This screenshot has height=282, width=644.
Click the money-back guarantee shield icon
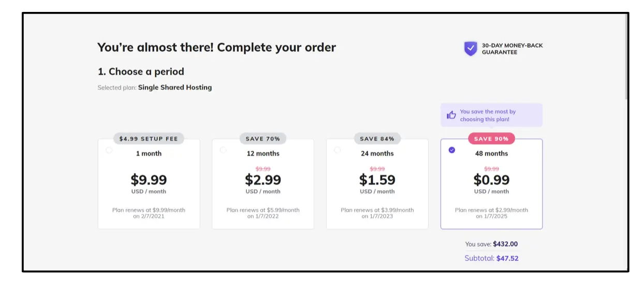(x=470, y=49)
